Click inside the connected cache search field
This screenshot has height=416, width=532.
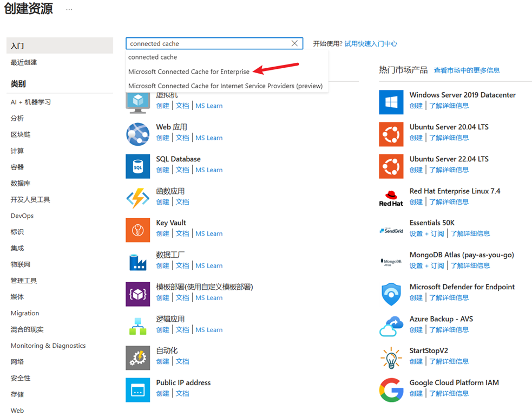(x=209, y=43)
